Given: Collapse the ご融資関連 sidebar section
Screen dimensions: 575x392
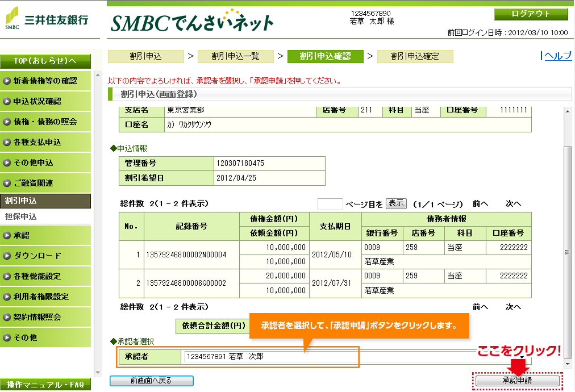Looking at the screenshot, I should point(45,183).
